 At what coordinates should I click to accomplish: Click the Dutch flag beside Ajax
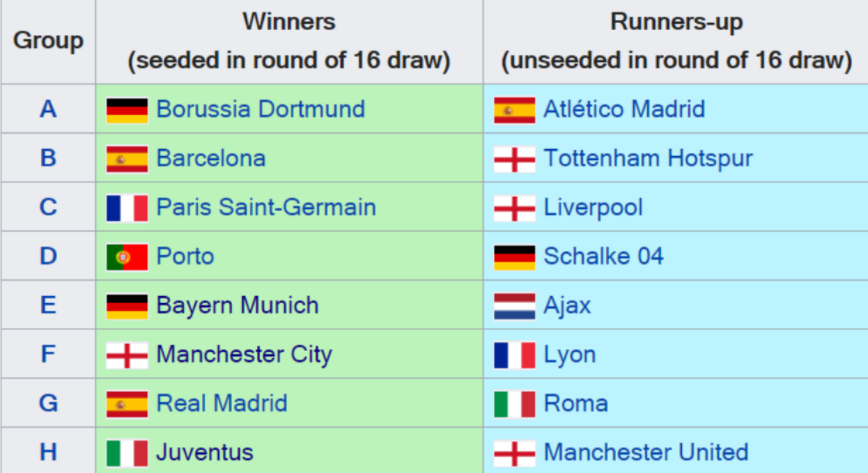point(514,306)
